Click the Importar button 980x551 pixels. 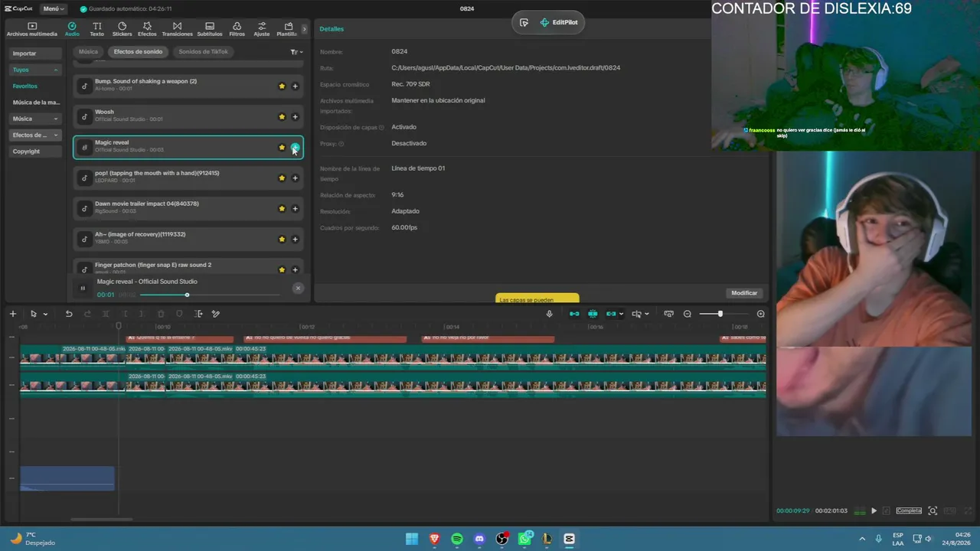point(35,54)
